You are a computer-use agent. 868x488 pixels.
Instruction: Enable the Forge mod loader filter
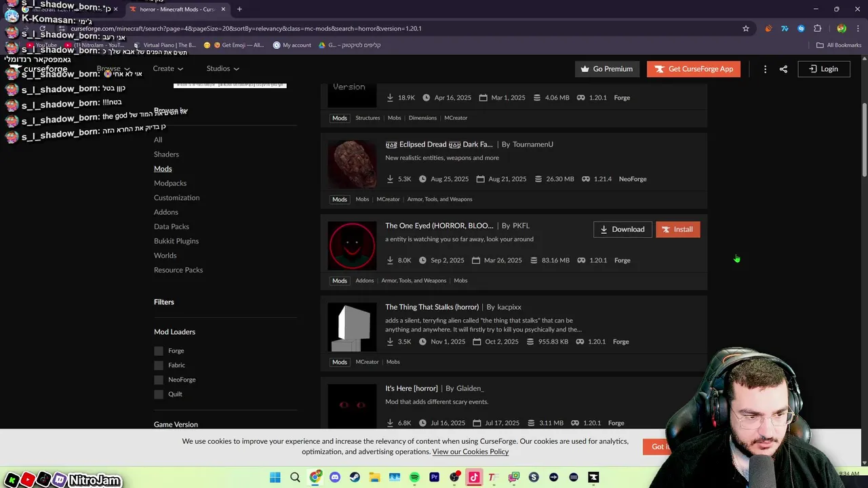[159, 350]
